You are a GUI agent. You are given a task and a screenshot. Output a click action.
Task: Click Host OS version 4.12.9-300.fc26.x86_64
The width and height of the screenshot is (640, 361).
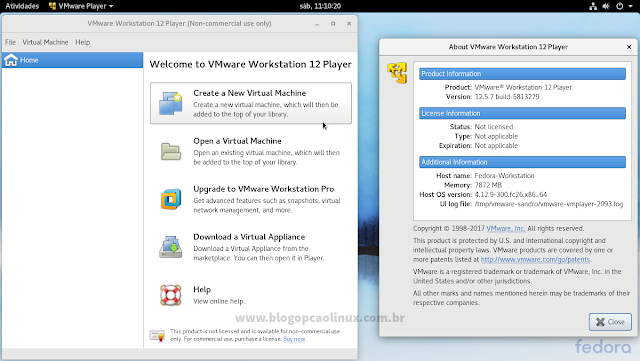click(511, 194)
